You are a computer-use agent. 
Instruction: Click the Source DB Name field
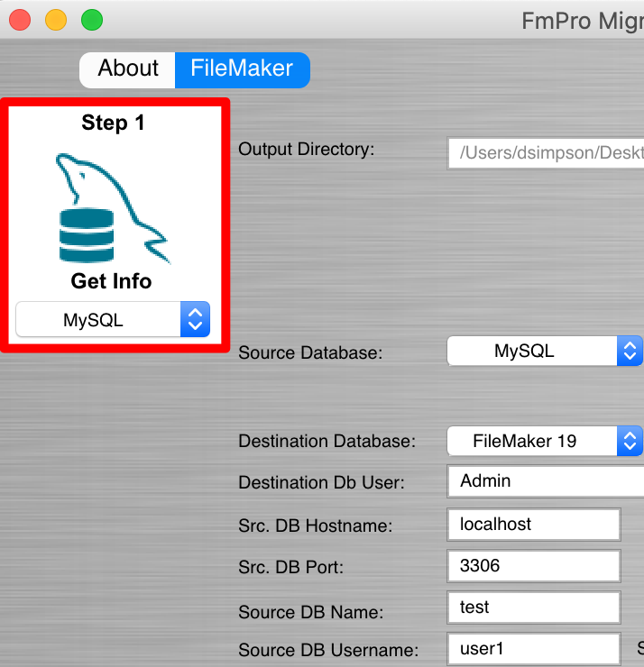pos(533,608)
